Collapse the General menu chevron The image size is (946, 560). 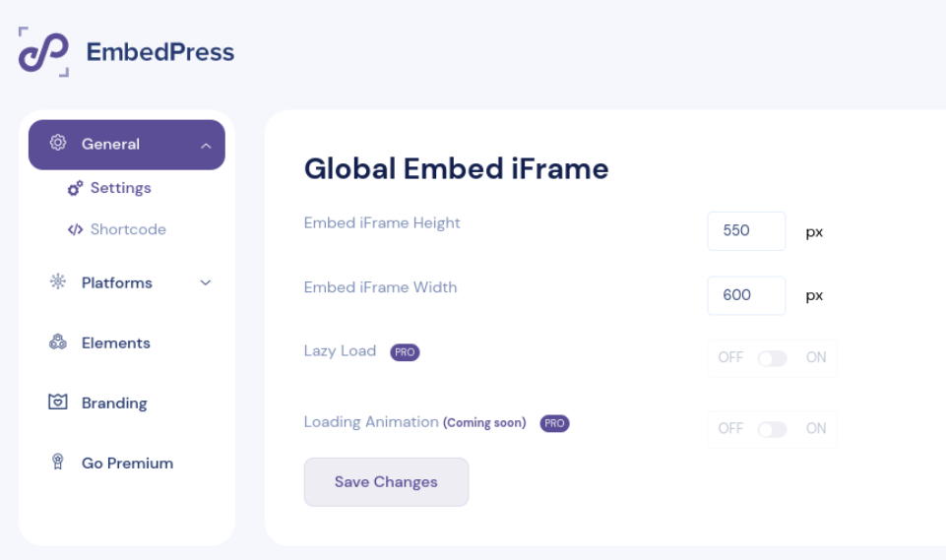coord(206,146)
